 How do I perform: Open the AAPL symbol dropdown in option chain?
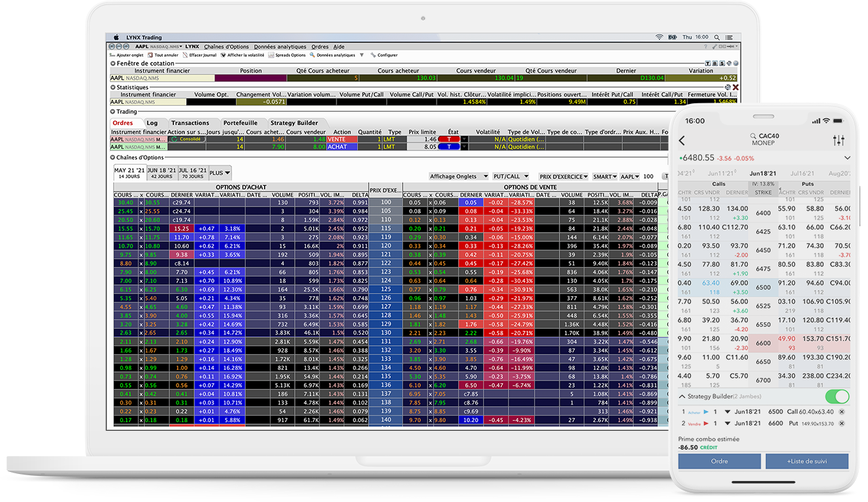[629, 176]
